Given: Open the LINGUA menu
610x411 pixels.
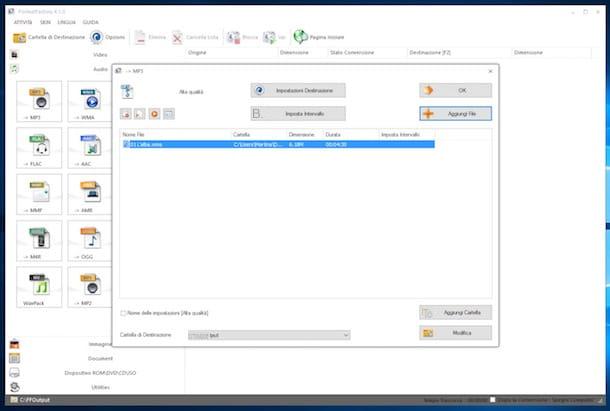Looking at the screenshot, I should [67, 22].
